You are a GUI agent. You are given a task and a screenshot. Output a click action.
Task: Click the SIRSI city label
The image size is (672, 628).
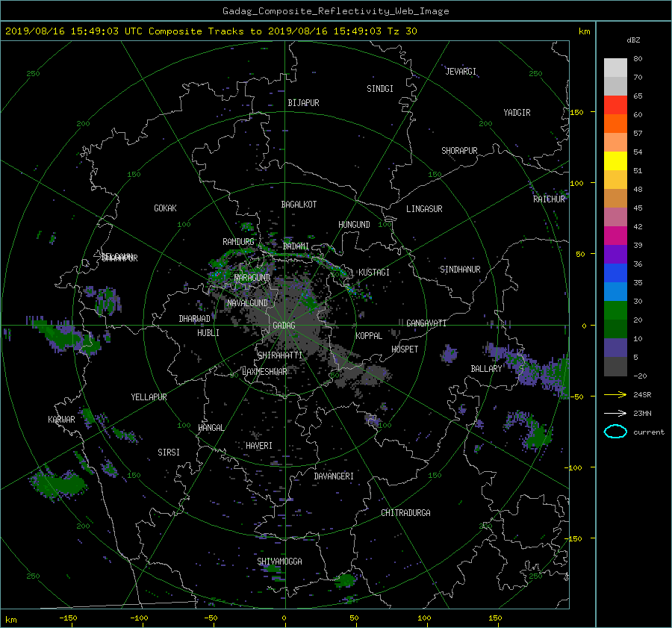coord(169,453)
